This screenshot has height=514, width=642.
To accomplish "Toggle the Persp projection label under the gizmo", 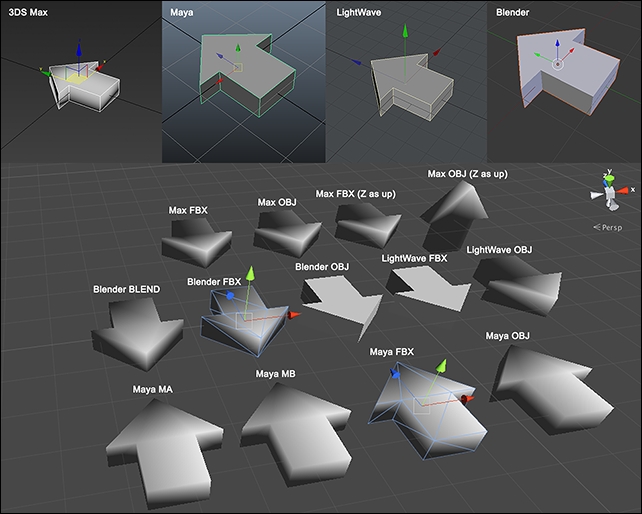I will point(608,227).
